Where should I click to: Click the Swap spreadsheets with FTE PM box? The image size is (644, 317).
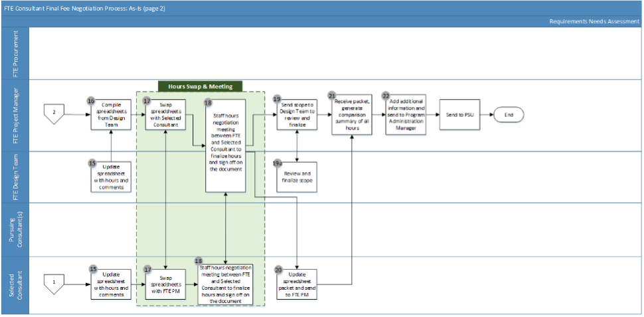pyautogui.click(x=165, y=282)
